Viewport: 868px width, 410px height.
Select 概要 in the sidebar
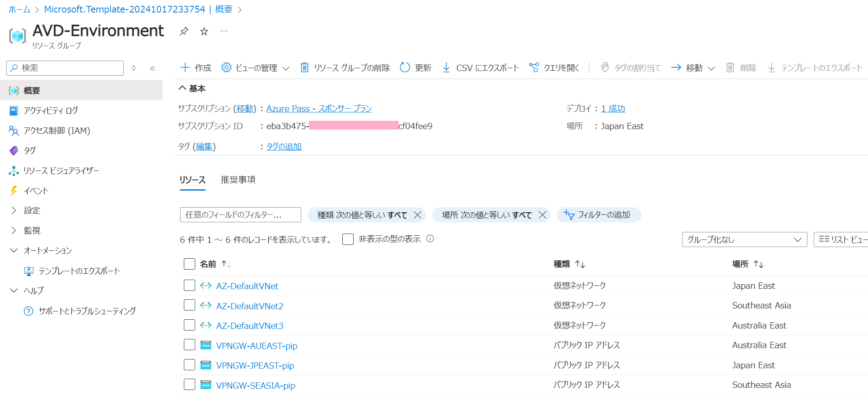[81, 90]
